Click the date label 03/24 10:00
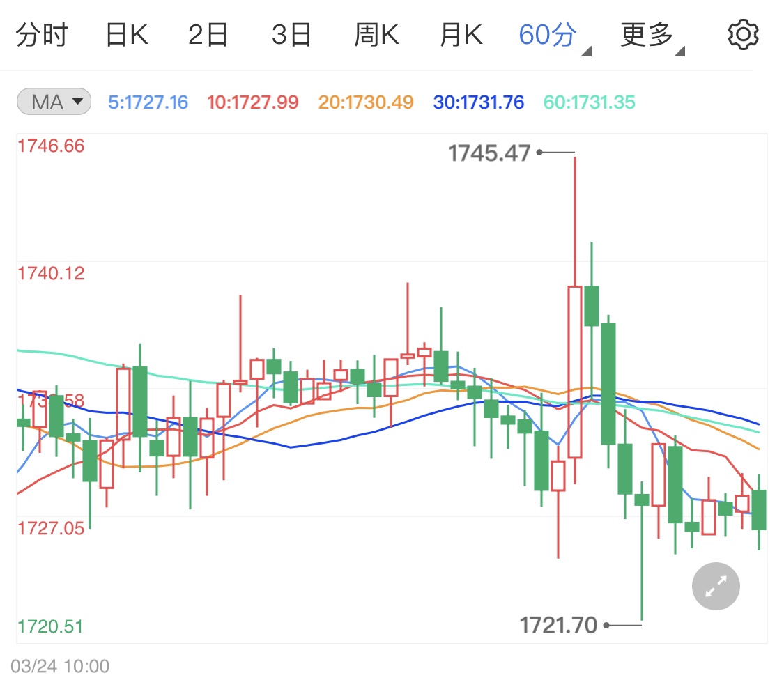Viewport: 784px width, 680px height. tap(60, 667)
